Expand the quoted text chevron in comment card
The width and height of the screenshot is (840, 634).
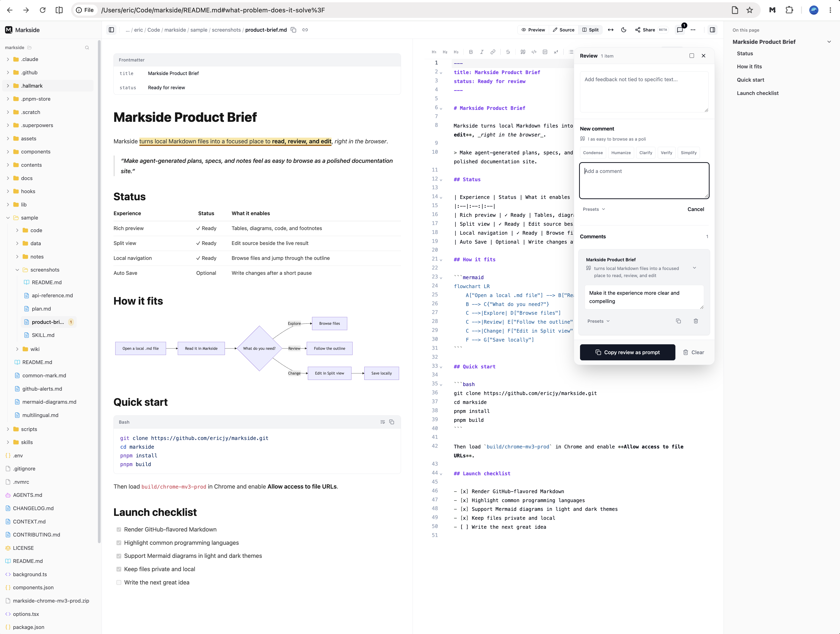click(x=695, y=268)
